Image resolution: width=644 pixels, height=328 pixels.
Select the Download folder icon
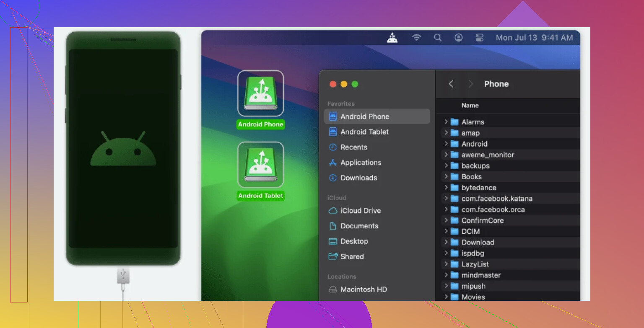pos(454,242)
